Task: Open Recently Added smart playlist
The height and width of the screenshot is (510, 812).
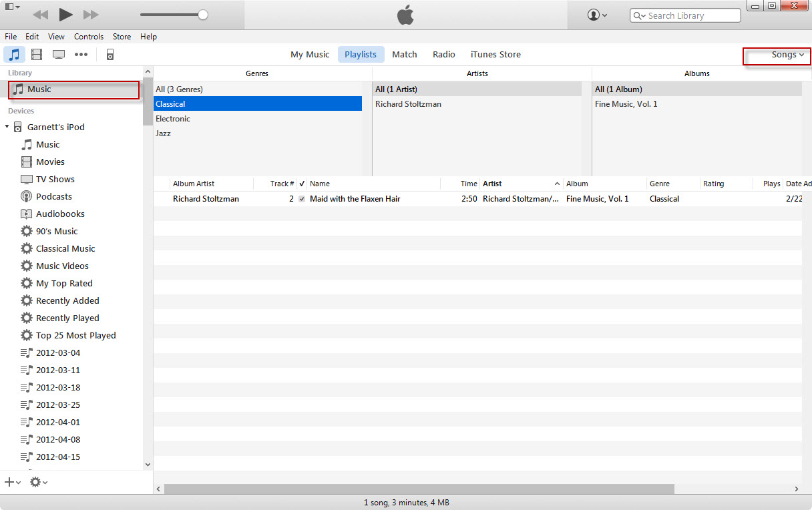Action: coord(67,300)
